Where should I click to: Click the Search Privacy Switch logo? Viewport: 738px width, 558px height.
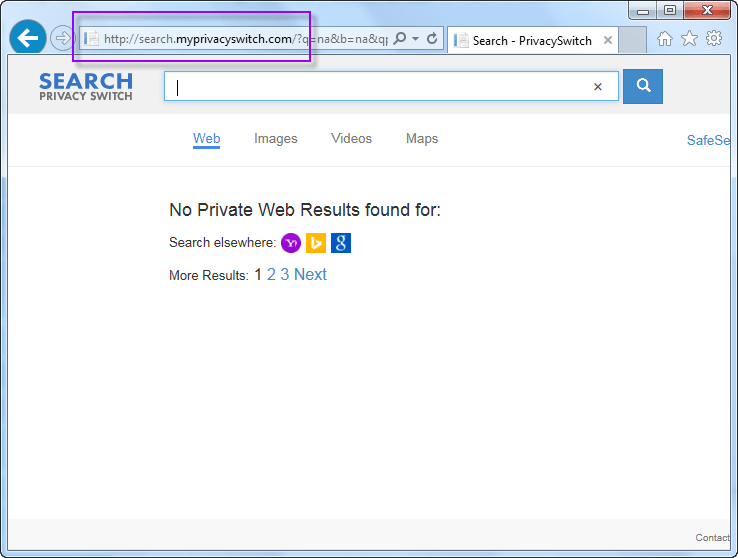pyautogui.click(x=86, y=87)
